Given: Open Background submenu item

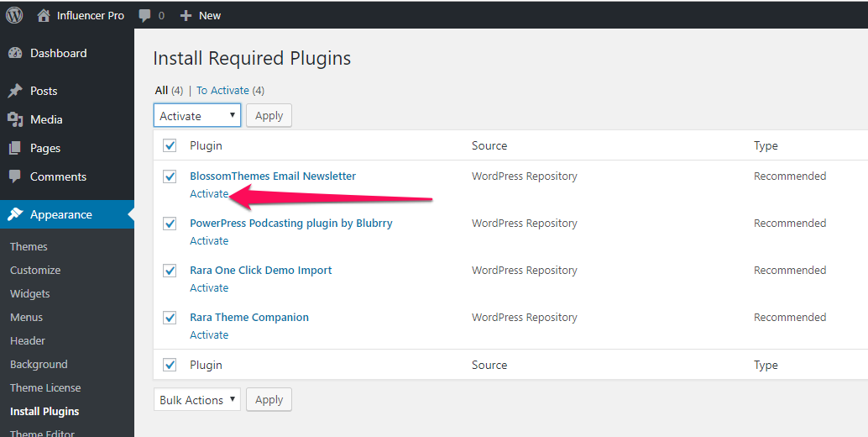Looking at the screenshot, I should pyautogui.click(x=39, y=365).
